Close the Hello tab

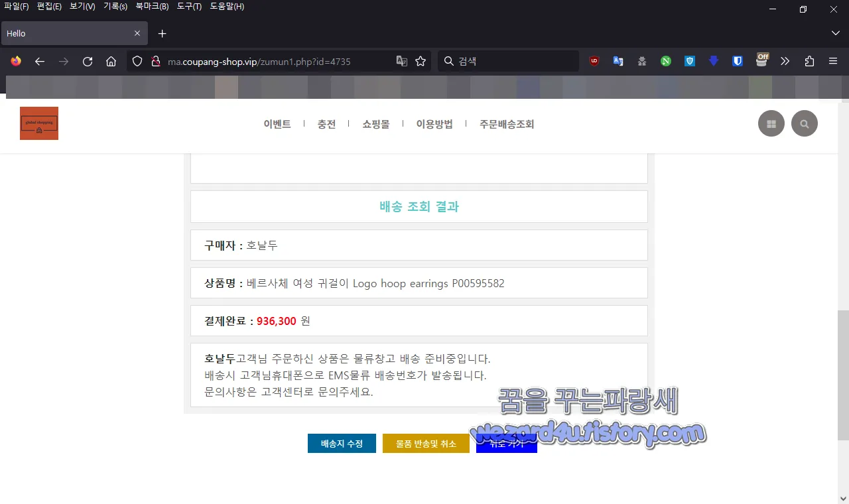(x=137, y=33)
